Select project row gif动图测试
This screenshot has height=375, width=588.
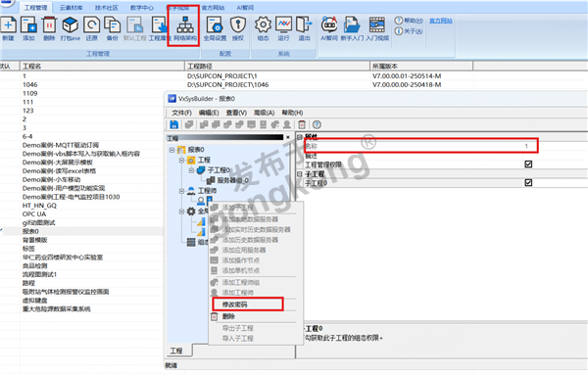click(38, 222)
